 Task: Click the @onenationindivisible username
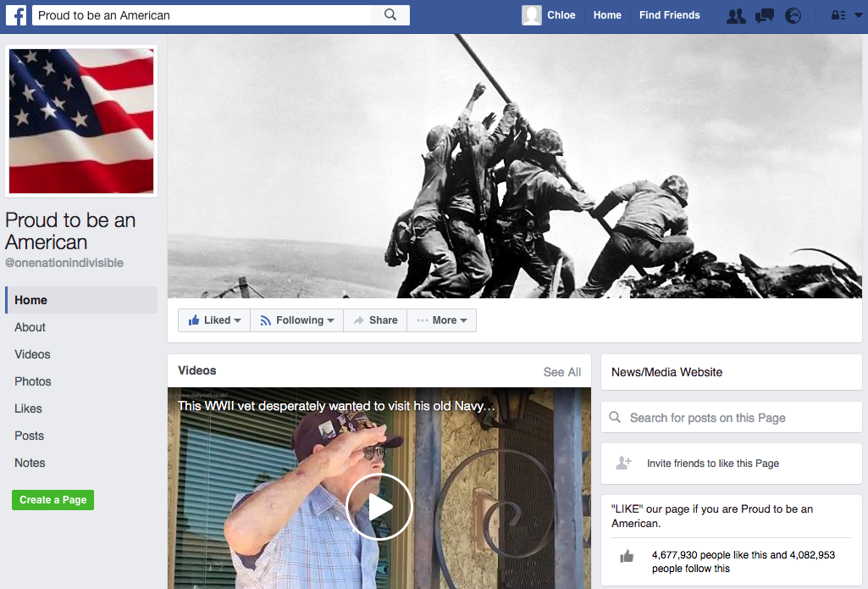point(64,263)
